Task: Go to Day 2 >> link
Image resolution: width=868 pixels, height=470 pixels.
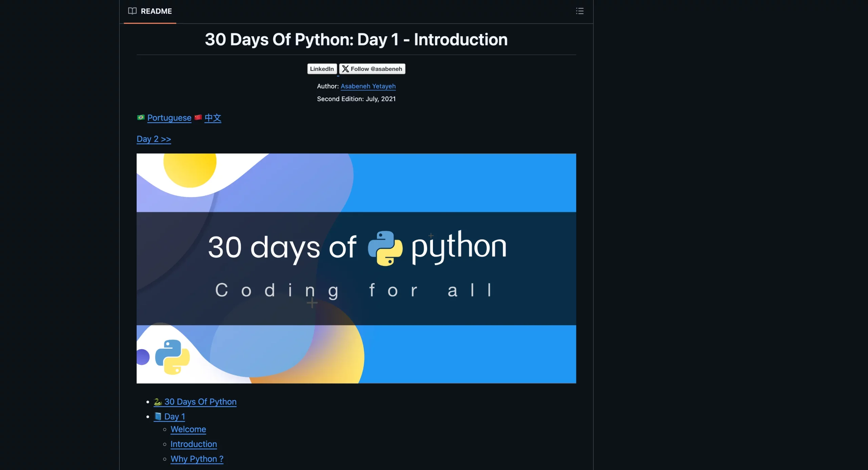Action: (x=154, y=139)
